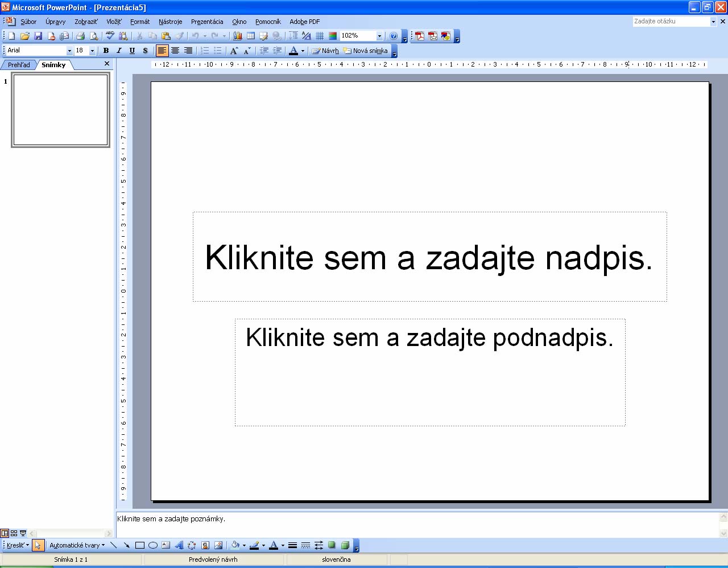Click the Návrh design button

point(325,51)
